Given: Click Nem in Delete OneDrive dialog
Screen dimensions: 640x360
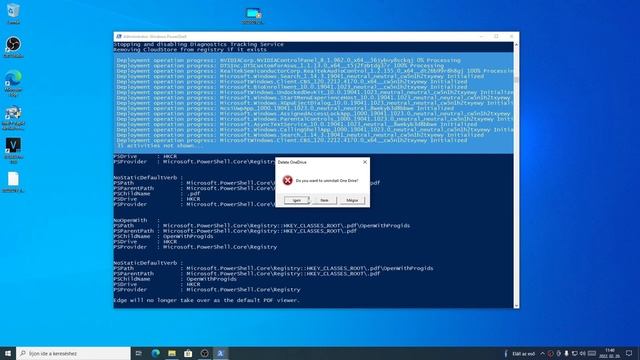Looking at the screenshot, I should click(x=324, y=200).
